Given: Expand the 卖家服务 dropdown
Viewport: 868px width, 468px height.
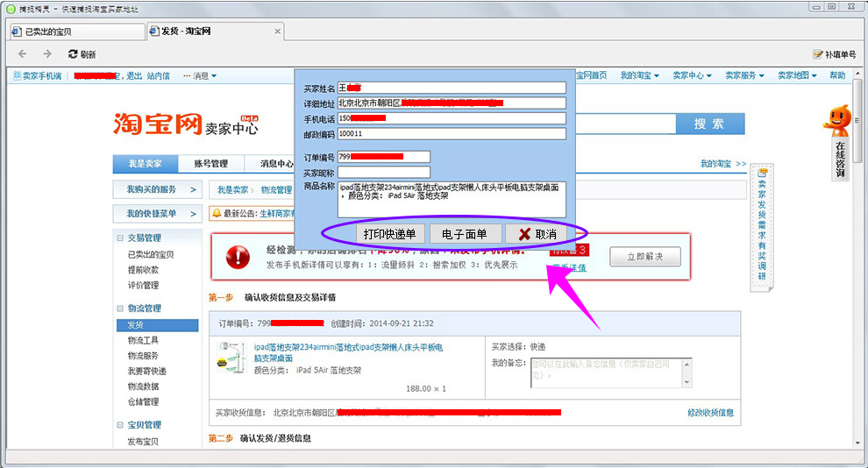Looking at the screenshot, I should 744,75.
